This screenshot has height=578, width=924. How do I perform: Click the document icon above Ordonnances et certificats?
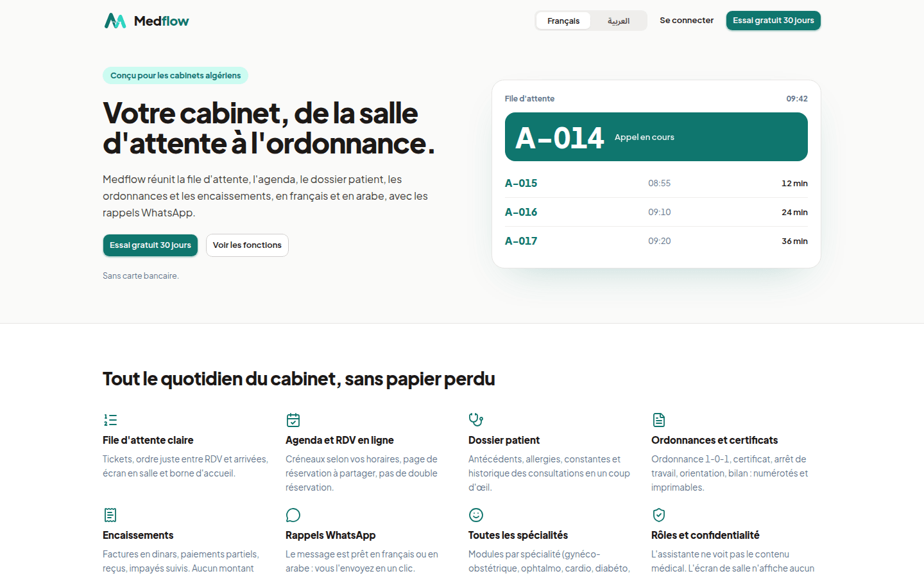pos(659,420)
